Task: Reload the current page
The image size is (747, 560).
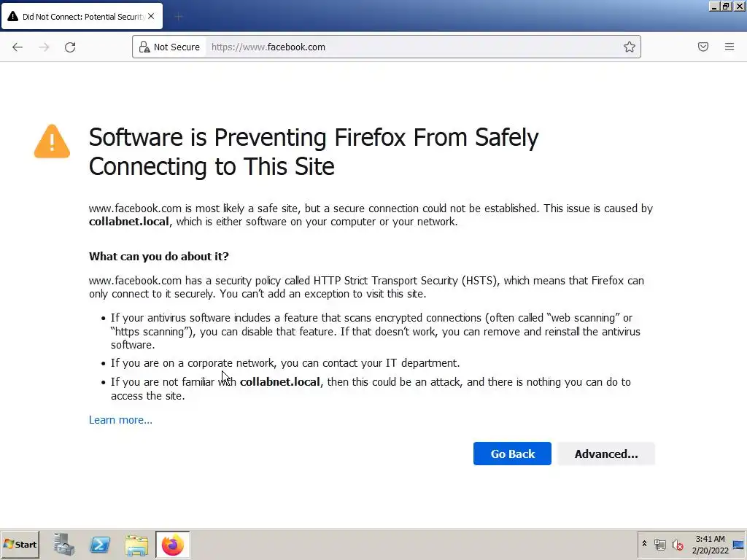Action: 70,47
